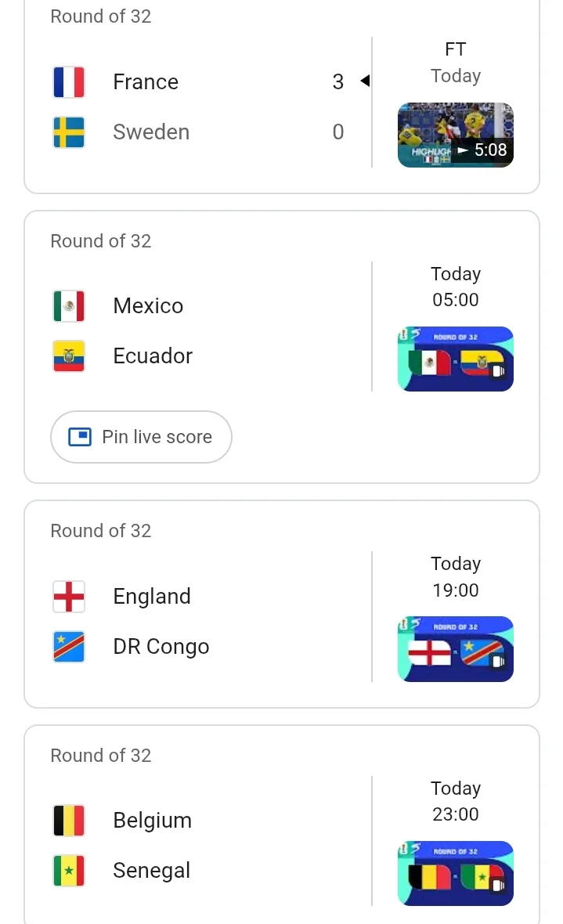Click the Today 19:00 kickoff time
Image resolution: width=563 pixels, height=924 pixels.
(456, 577)
